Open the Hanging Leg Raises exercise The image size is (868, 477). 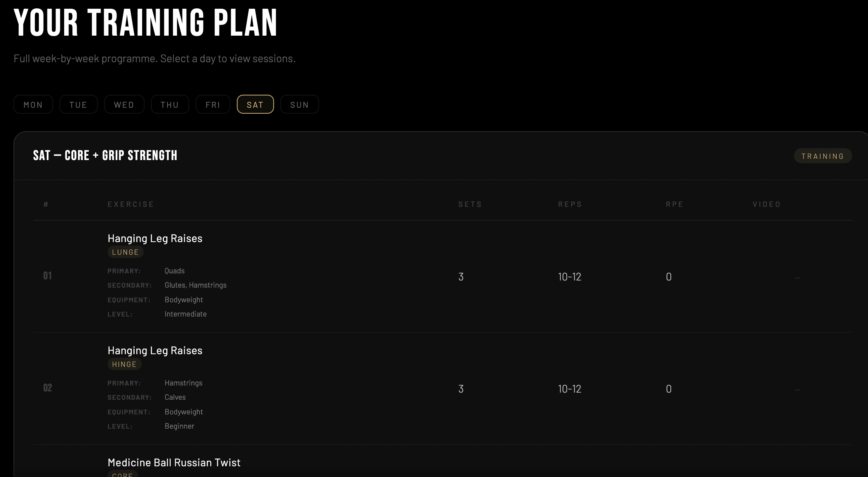coord(155,238)
